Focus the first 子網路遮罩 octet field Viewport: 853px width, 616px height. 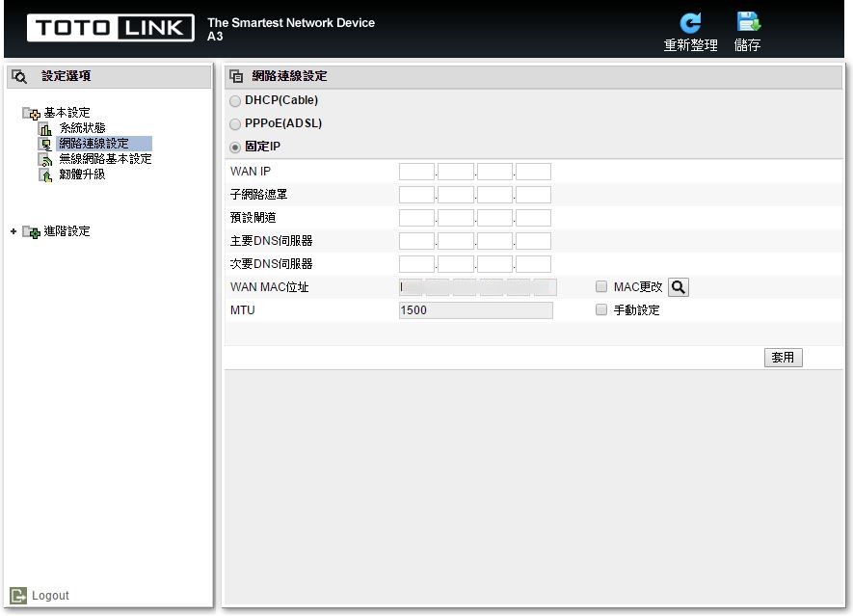click(416, 195)
